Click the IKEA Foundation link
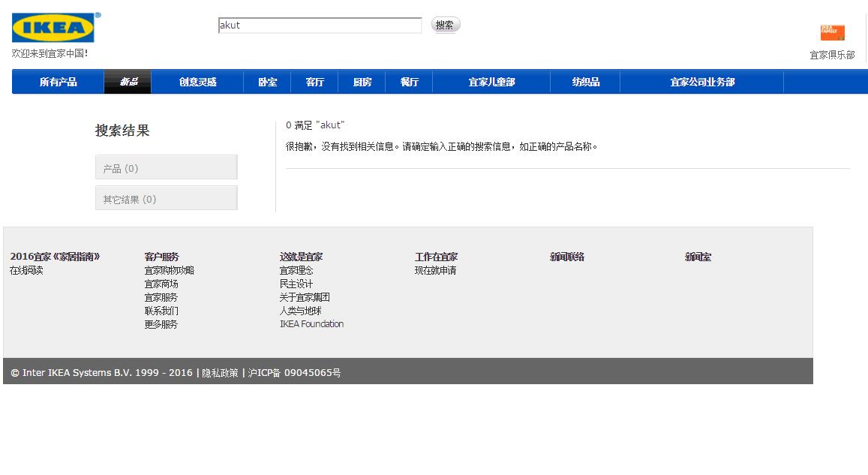Image resolution: width=868 pixels, height=475 pixels. point(312,323)
